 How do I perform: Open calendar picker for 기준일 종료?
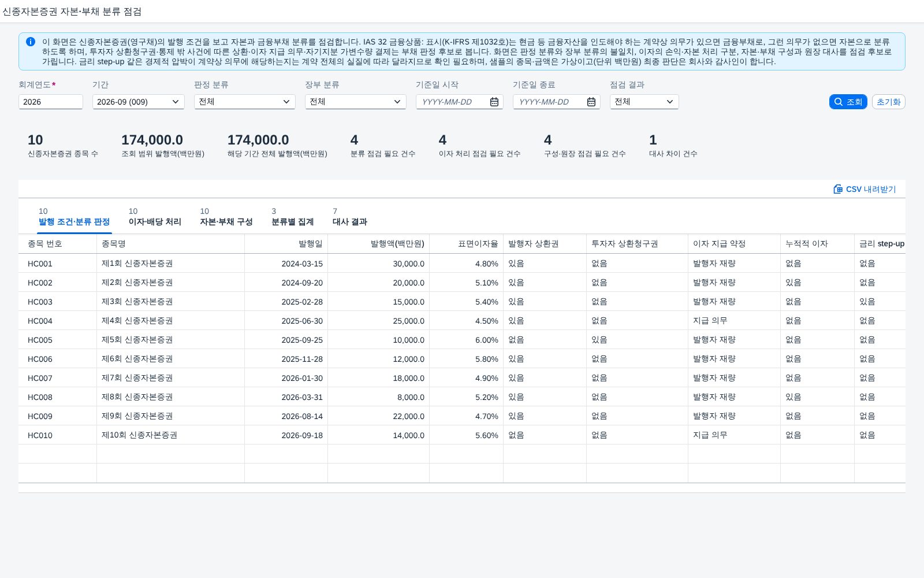591,102
